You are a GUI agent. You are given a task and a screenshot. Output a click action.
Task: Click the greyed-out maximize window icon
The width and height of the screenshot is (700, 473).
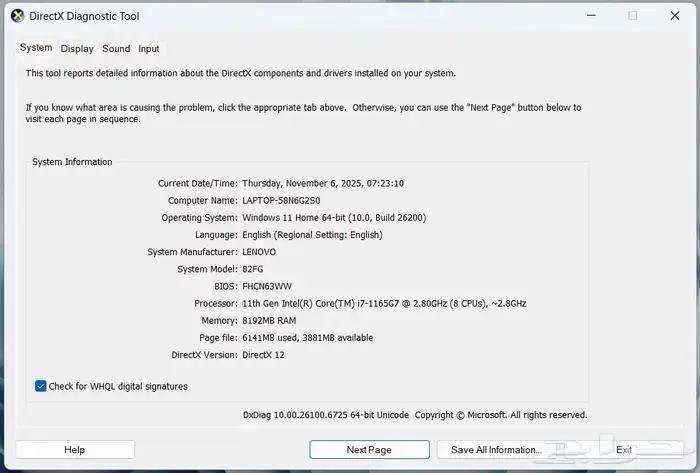click(x=633, y=16)
